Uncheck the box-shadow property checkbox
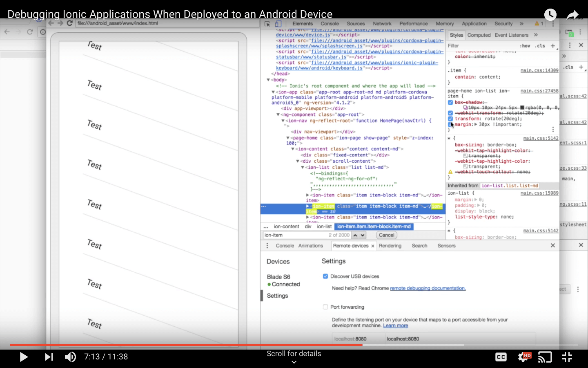Viewport: 588px width, 368px height. coord(450,103)
